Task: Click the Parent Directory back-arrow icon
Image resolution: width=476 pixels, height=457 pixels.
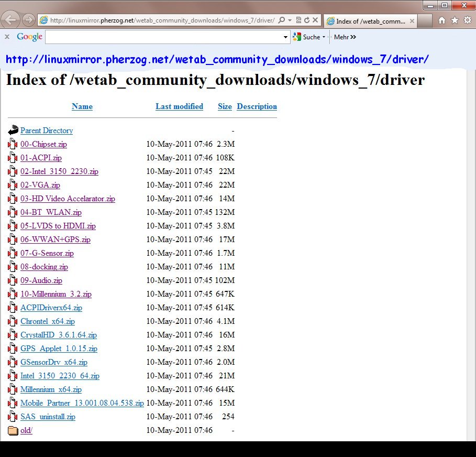Action: [x=13, y=130]
